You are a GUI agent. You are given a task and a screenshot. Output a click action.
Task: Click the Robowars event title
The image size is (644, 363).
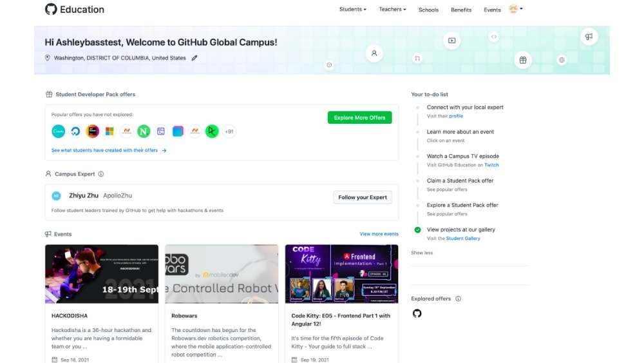(184, 316)
